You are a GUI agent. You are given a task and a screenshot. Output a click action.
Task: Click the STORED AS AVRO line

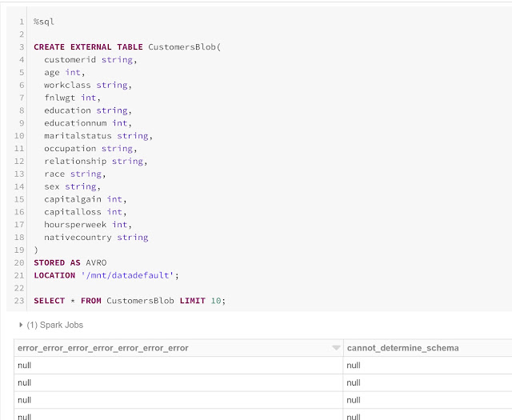pos(70,263)
